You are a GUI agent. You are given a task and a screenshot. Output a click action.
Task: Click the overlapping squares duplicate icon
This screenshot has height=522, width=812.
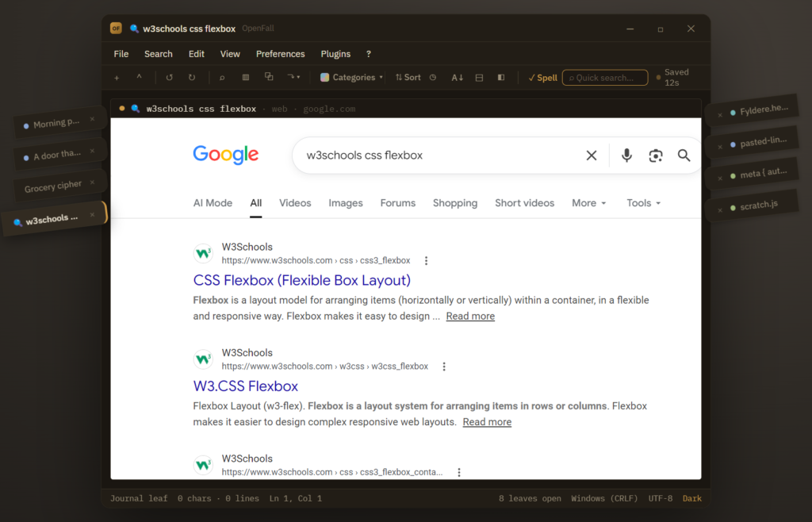(x=269, y=77)
